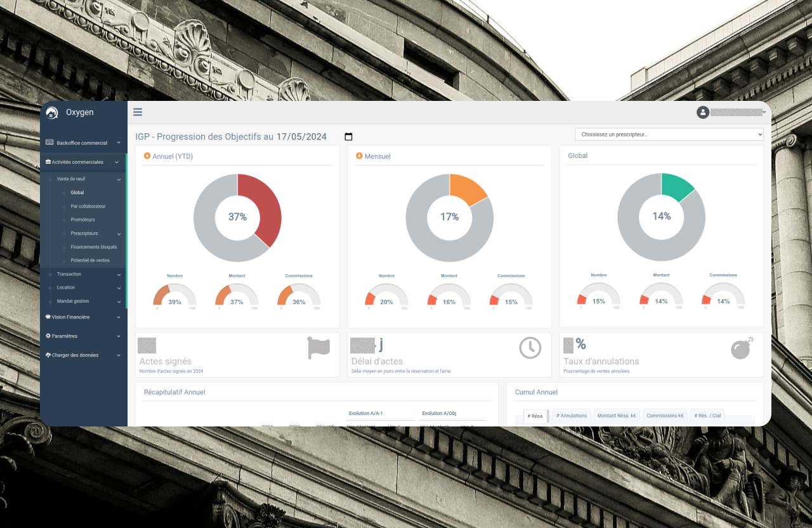812x528 pixels.
Task: Toggle the hamburger sidebar menu
Action: coord(138,112)
